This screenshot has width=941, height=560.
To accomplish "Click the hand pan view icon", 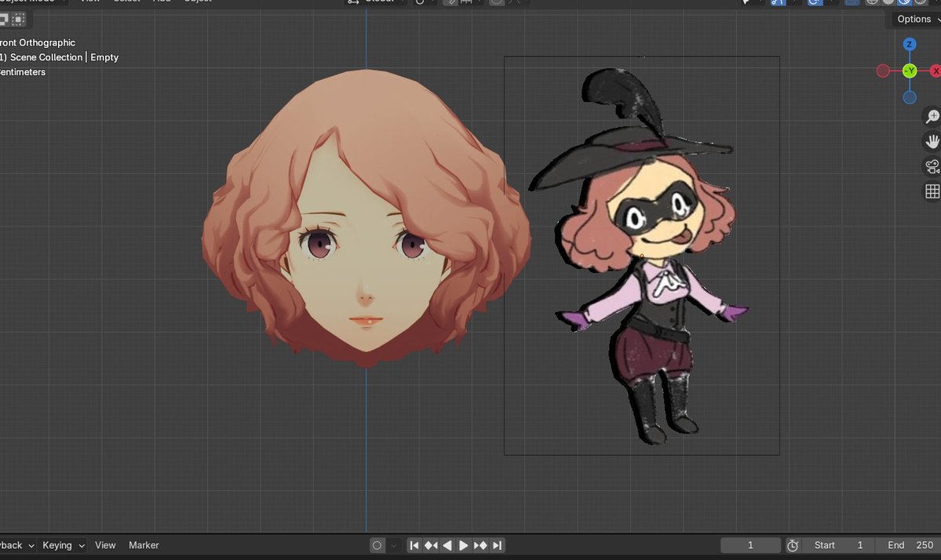I will click(x=932, y=141).
